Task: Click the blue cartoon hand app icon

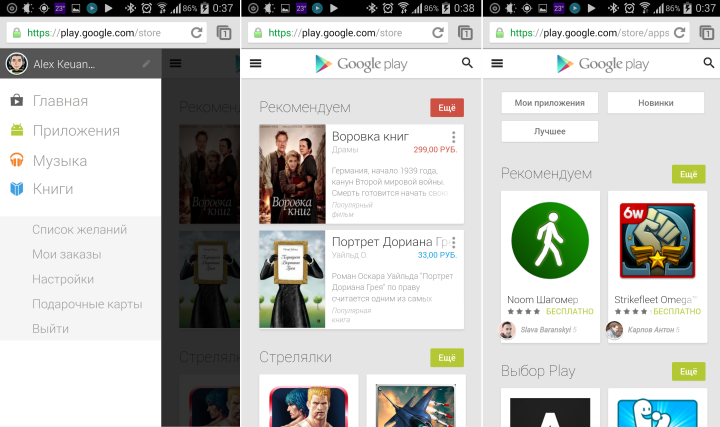Action: pos(658,412)
